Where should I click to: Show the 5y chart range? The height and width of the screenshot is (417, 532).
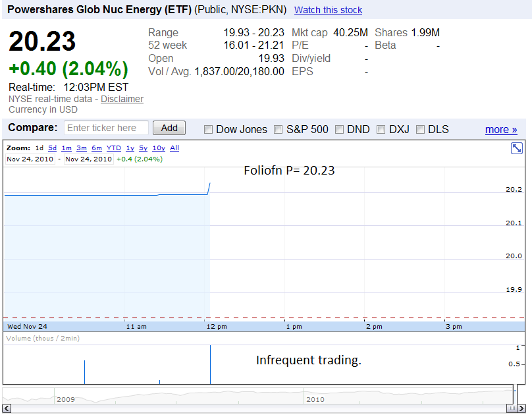(143, 148)
